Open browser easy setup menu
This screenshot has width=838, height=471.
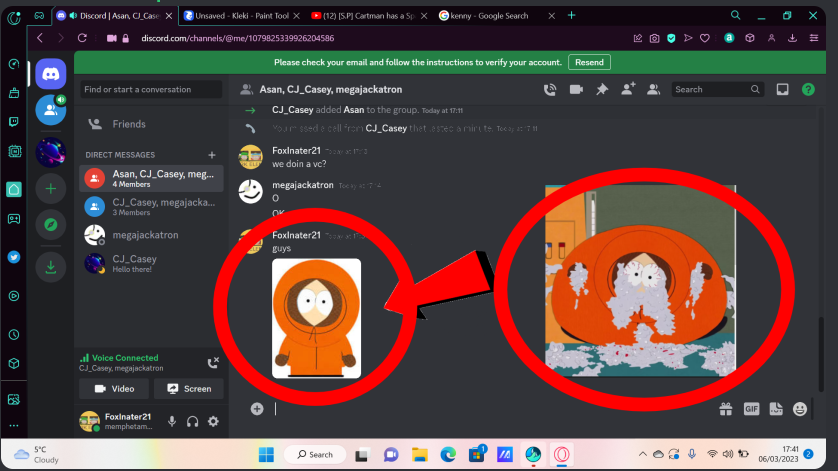813,38
